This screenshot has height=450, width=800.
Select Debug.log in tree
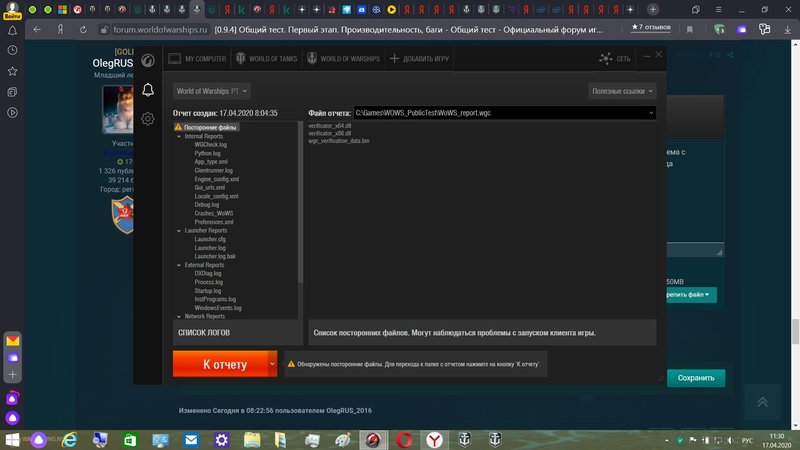[207, 205]
